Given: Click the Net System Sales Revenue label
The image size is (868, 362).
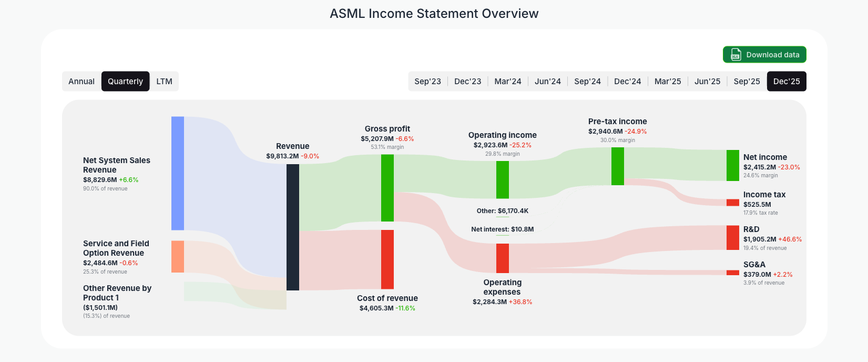Looking at the screenshot, I should pos(117,165).
